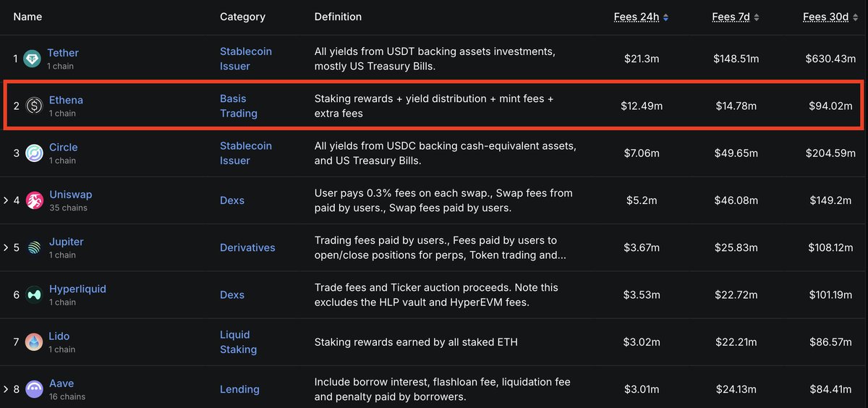This screenshot has height=408, width=868.
Task: Click Jupiter's $25.83m 7d fees
Action: [736, 247]
